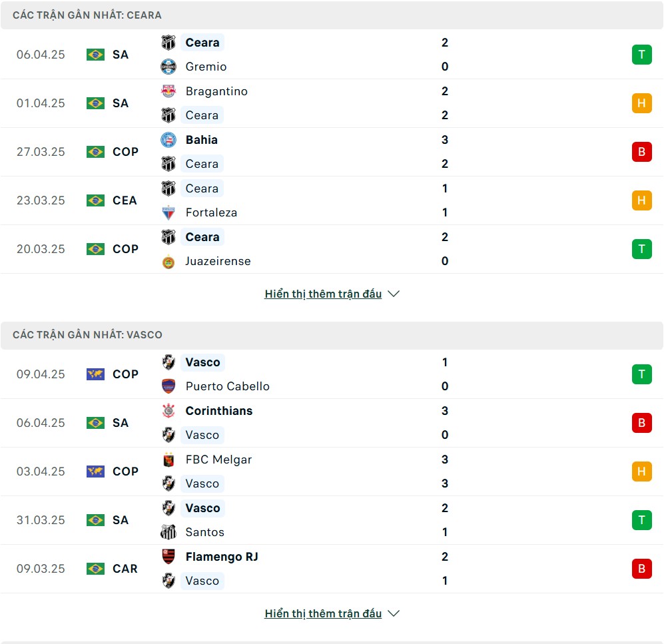
Task: Open 'Hiển thị thêm trận đấu' link under Ceara
Action: 323,294
